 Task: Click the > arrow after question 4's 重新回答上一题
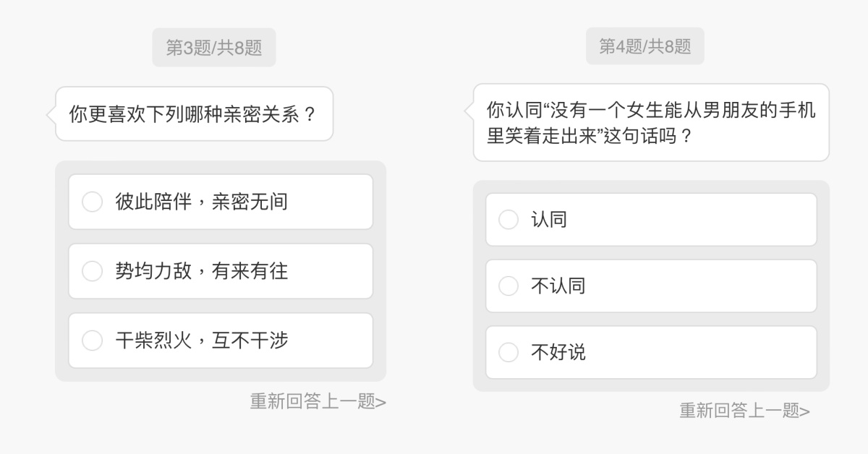pyautogui.click(x=805, y=411)
